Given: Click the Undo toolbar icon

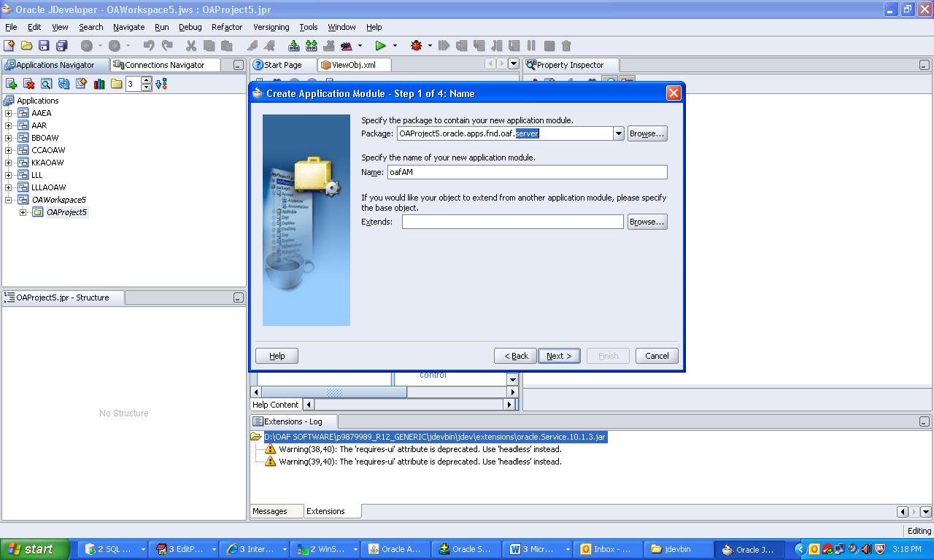Looking at the screenshot, I should 149,45.
